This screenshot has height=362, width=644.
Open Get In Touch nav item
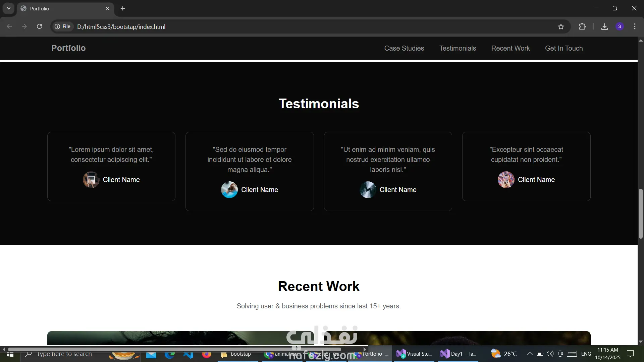tap(563, 48)
